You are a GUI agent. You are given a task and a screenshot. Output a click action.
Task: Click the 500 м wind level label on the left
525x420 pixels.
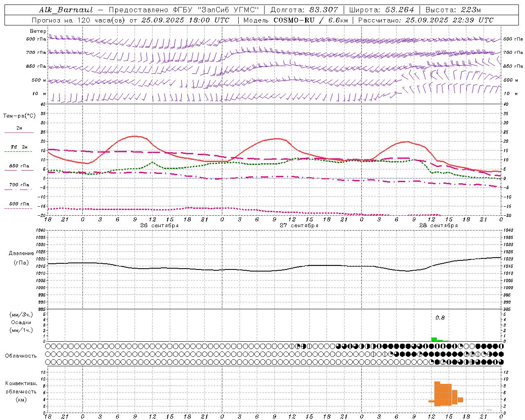click(x=39, y=80)
